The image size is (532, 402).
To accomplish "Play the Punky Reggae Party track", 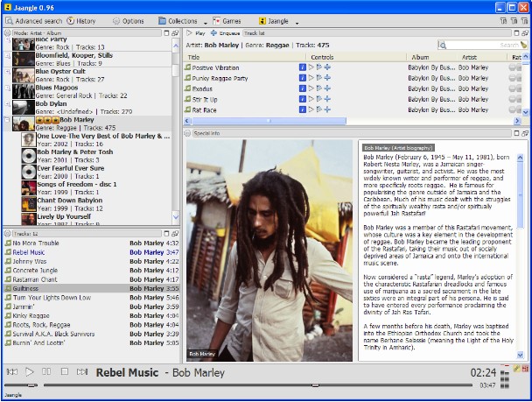I will [311, 78].
